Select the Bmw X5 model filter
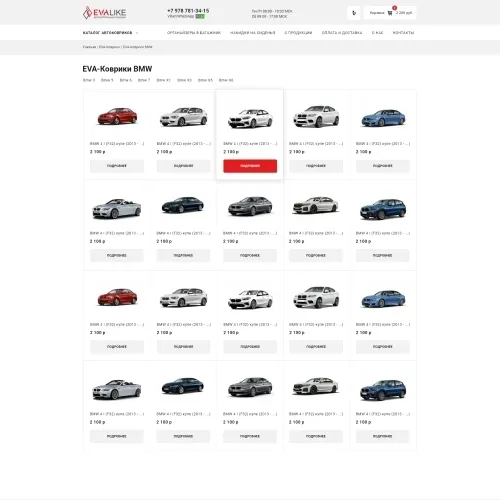Screen dimensions: 500x500 (x=205, y=80)
